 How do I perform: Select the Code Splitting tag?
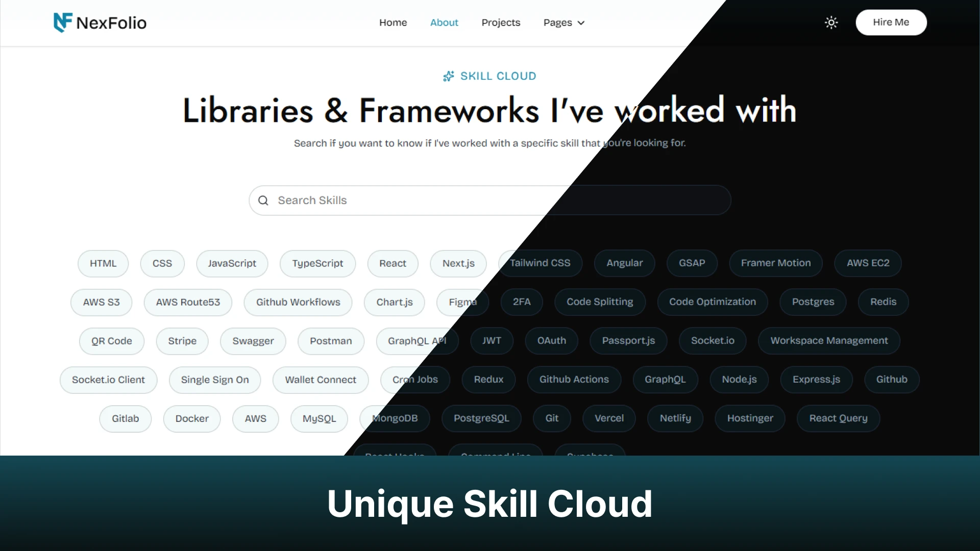(x=600, y=302)
